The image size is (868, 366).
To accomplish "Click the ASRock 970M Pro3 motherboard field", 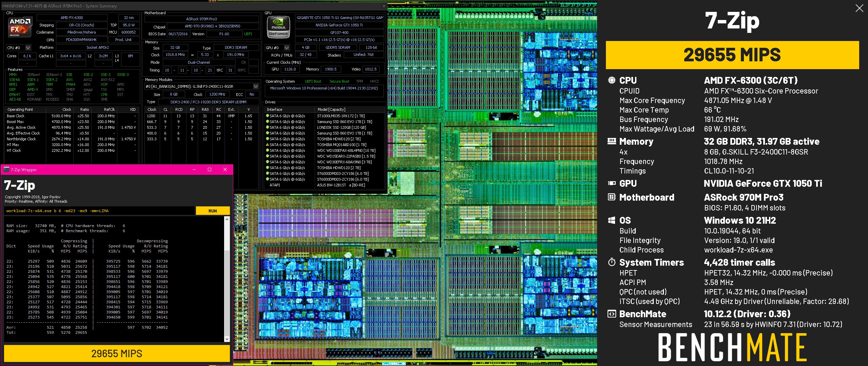I will [x=201, y=19].
